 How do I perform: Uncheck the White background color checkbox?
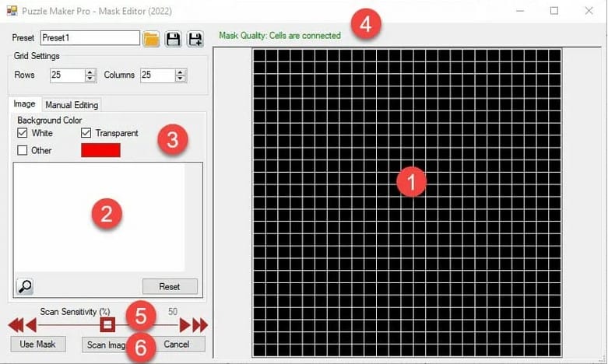(22, 134)
